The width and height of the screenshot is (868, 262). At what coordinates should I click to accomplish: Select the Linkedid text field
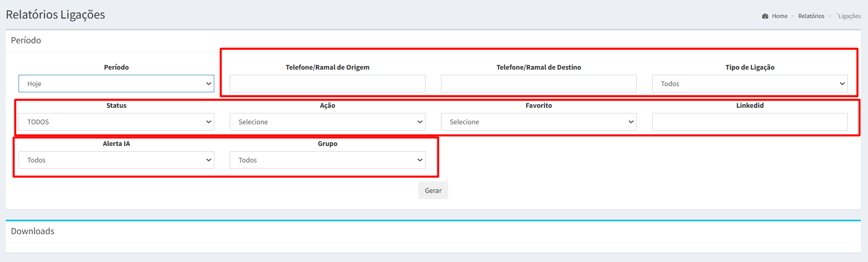tap(750, 122)
